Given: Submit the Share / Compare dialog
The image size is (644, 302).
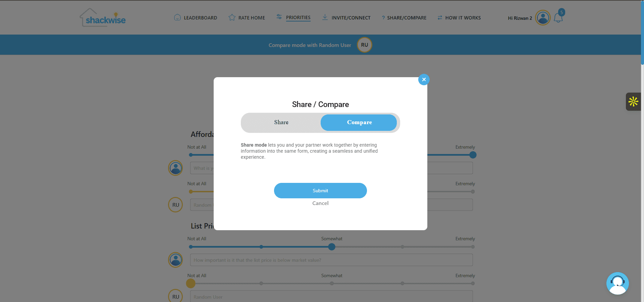Looking at the screenshot, I should [x=320, y=191].
